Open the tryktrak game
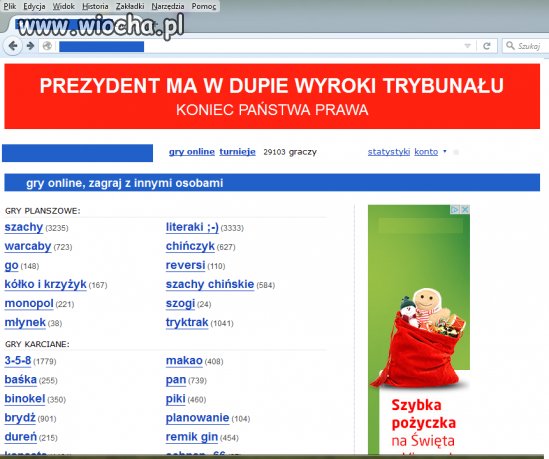The height and width of the screenshot is (459, 549). (x=187, y=323)
